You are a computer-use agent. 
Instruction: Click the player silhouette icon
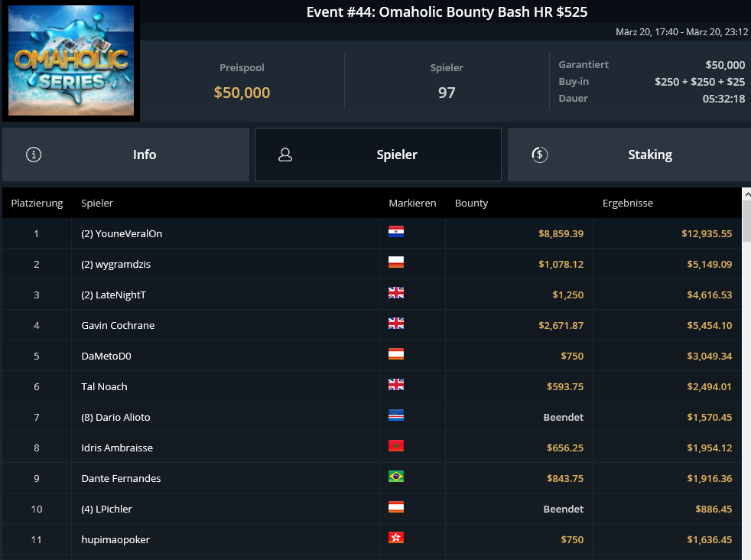click(x=285, y=155)
